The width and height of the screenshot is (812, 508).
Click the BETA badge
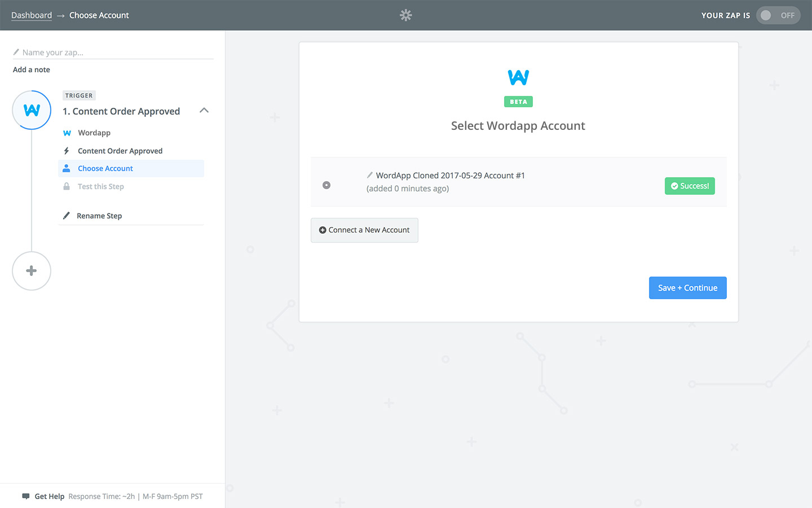[518, 102]
